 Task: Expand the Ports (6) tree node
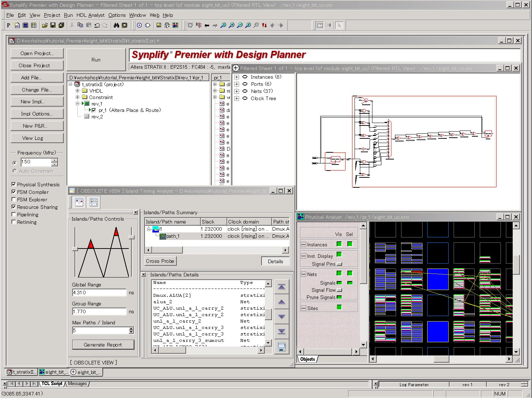[236, 84]
